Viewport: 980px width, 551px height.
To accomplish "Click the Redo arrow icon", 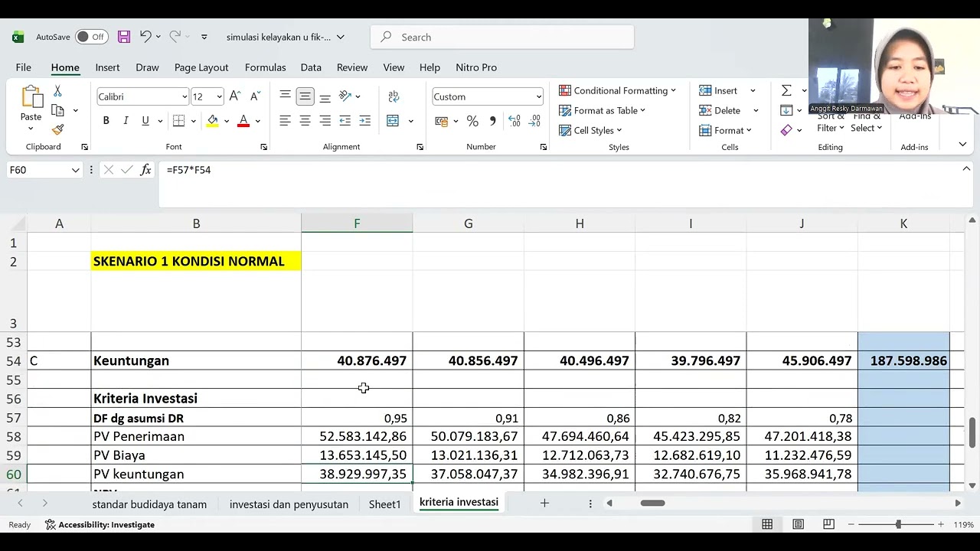I will (175, 37).
